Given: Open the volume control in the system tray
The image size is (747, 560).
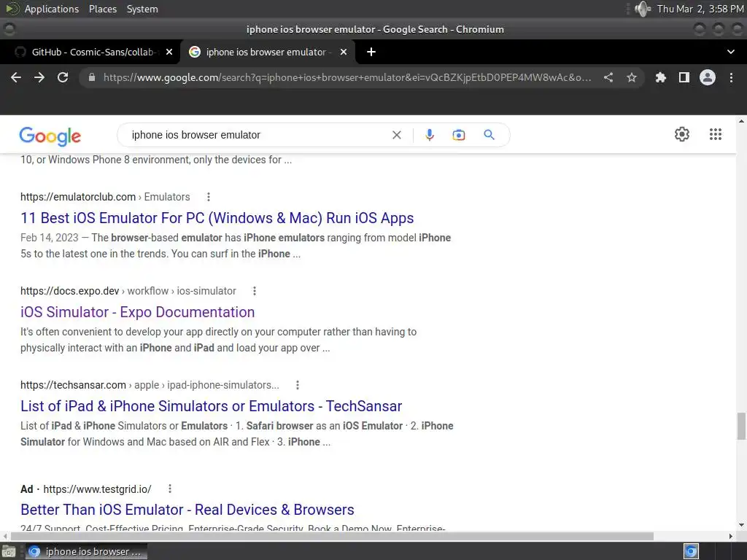Looking at the screenshot, I should click(643, 9).
